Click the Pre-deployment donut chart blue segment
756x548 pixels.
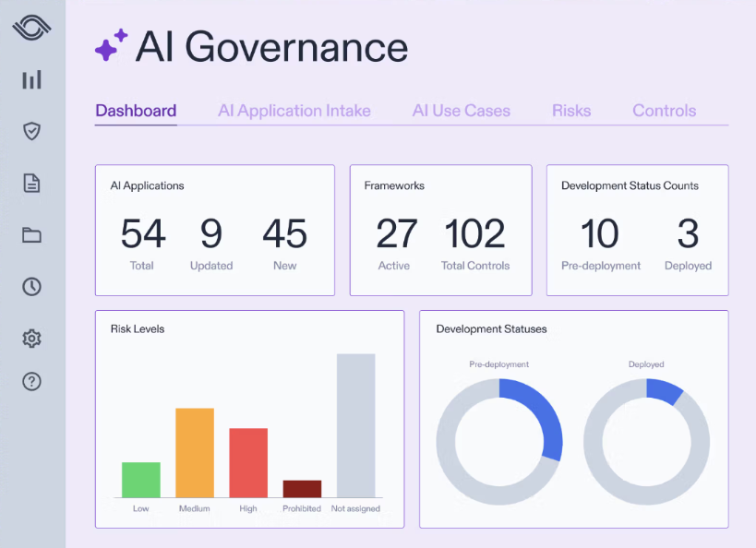click(543, 414)
